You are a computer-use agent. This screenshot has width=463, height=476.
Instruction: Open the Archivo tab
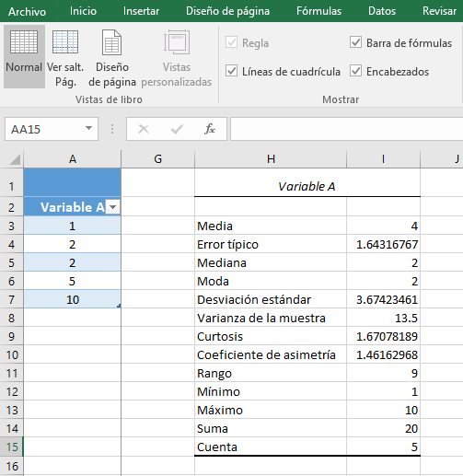coord(27,11)
